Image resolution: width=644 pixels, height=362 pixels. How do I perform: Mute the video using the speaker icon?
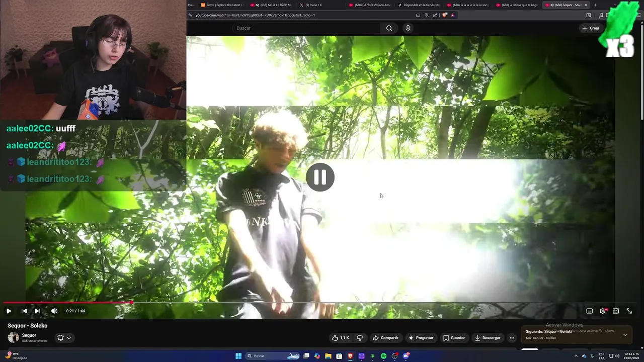tap(54, 311)
